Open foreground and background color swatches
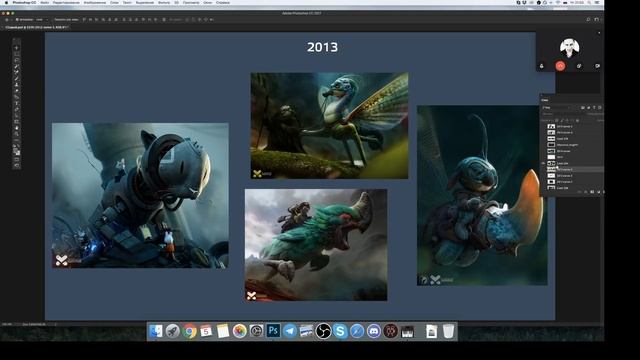640x360 pixels. tap(16, 151)
